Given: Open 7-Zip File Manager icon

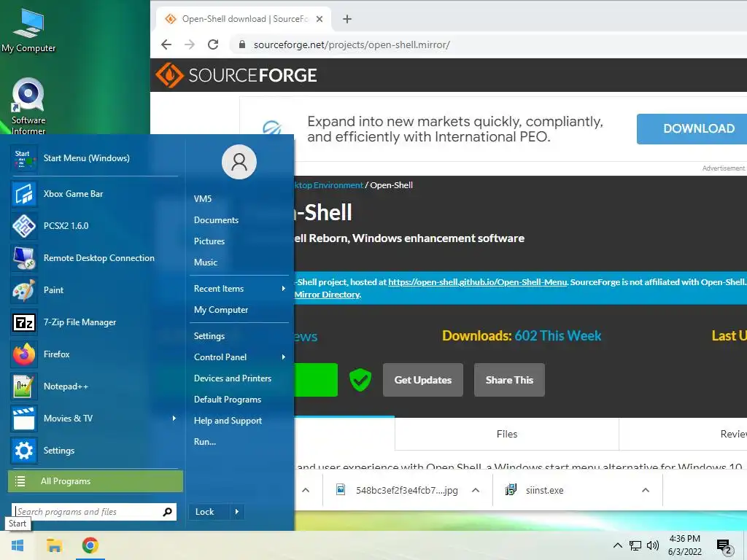Looking at the screenshot, I should pyautogui.click(x=24, y=322).
